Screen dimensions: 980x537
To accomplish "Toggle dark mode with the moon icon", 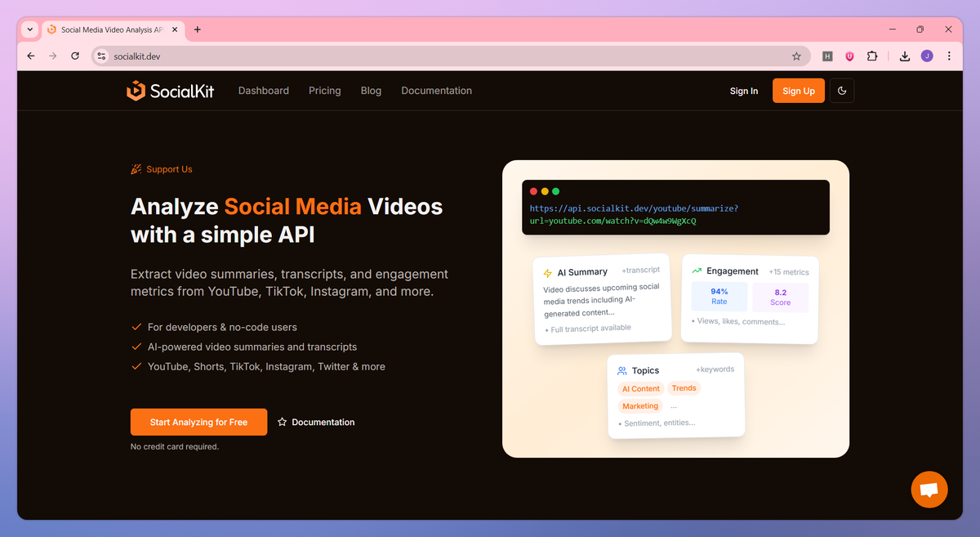I will tap(842, 91).
